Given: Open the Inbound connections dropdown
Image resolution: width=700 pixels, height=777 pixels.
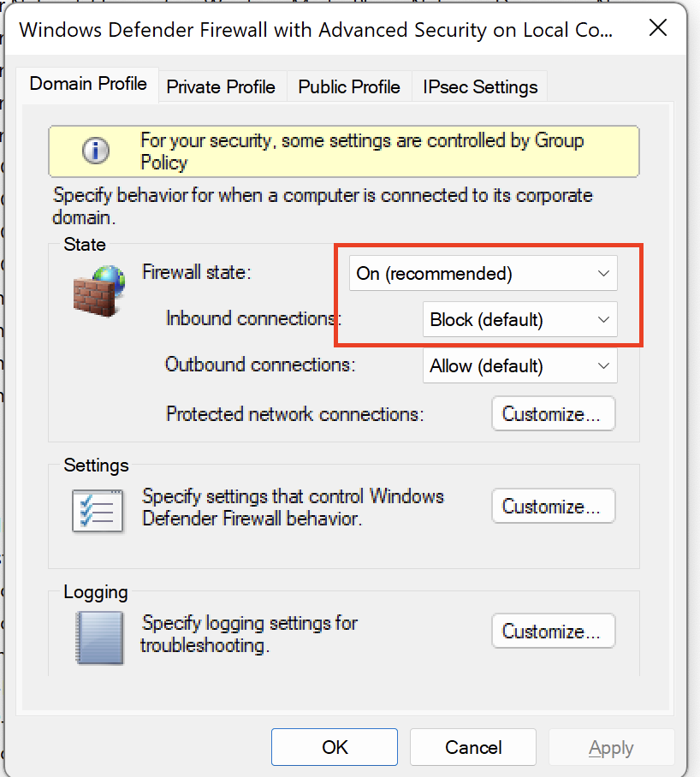Looking at the screenshot, I should coord(519,319).
